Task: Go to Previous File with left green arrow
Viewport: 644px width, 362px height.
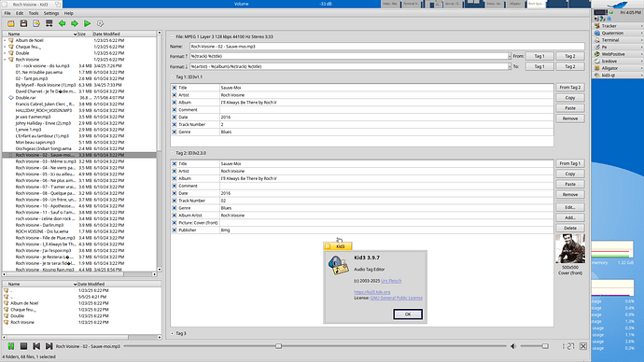Action: point(62,24)
